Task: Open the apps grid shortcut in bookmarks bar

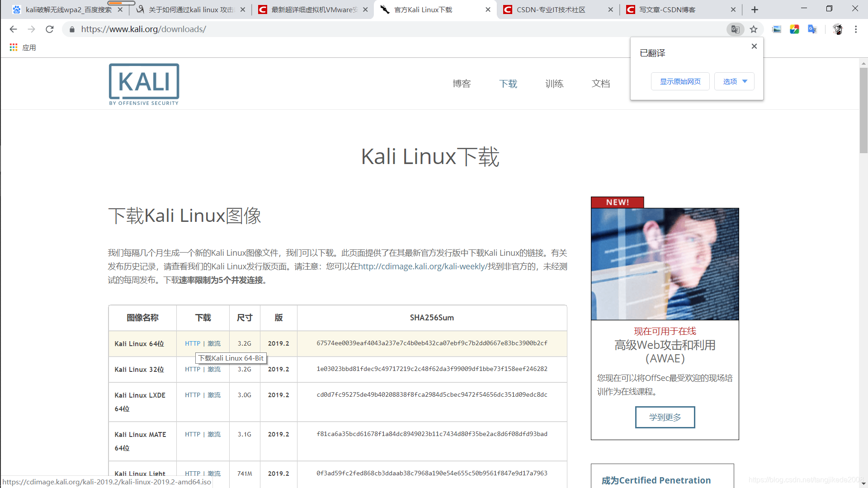Action: tap(14, 47)
